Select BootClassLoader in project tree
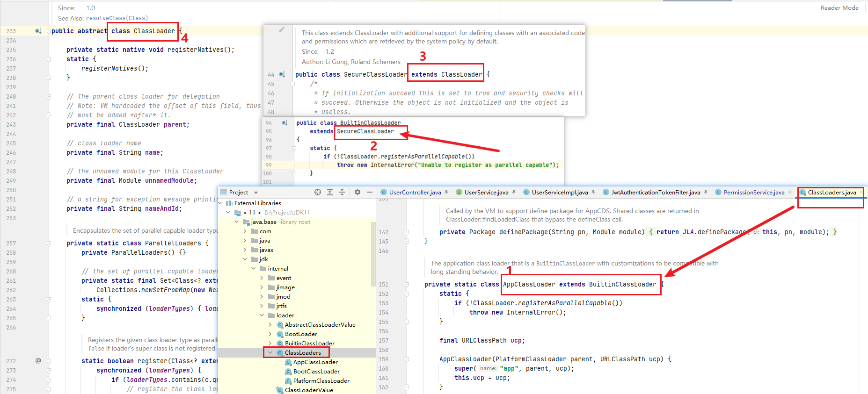Image resolution: width=868 pixels, height=394 pixels. [x=316, y=372]
